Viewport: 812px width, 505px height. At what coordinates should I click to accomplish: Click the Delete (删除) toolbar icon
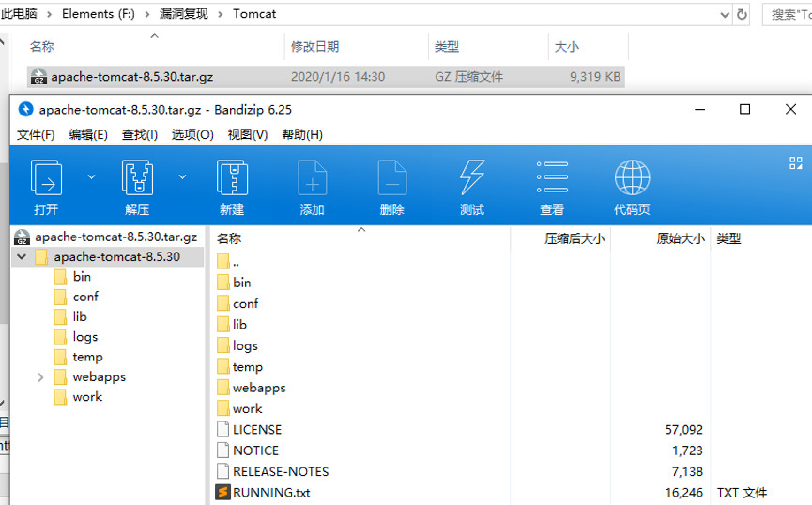coord(392,177)
